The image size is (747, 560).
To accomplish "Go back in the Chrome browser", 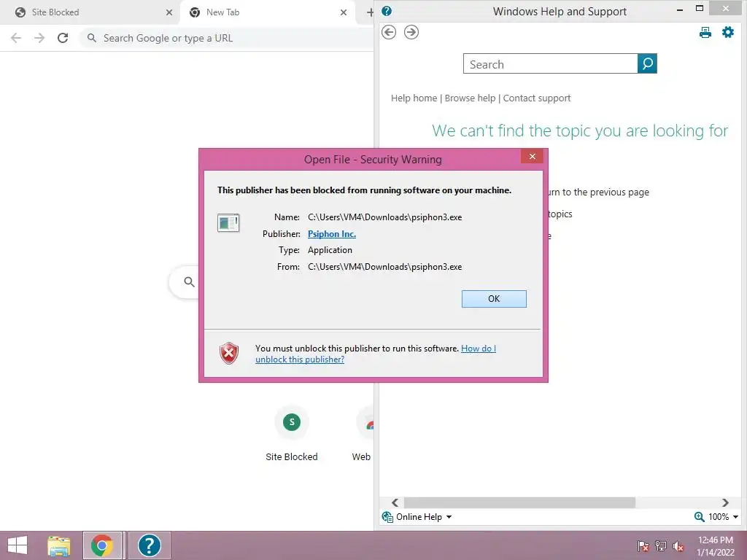I will click(16, 38).
